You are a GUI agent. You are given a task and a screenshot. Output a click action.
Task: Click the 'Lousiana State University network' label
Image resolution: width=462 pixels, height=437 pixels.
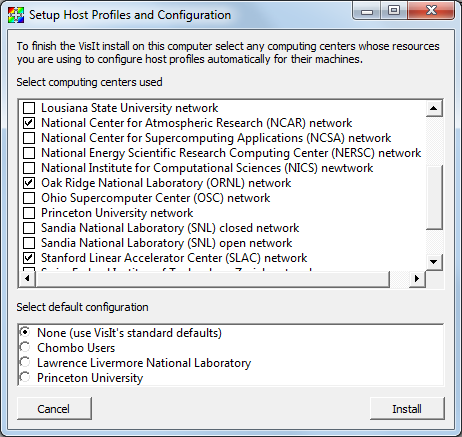click(x=129, y=108)
